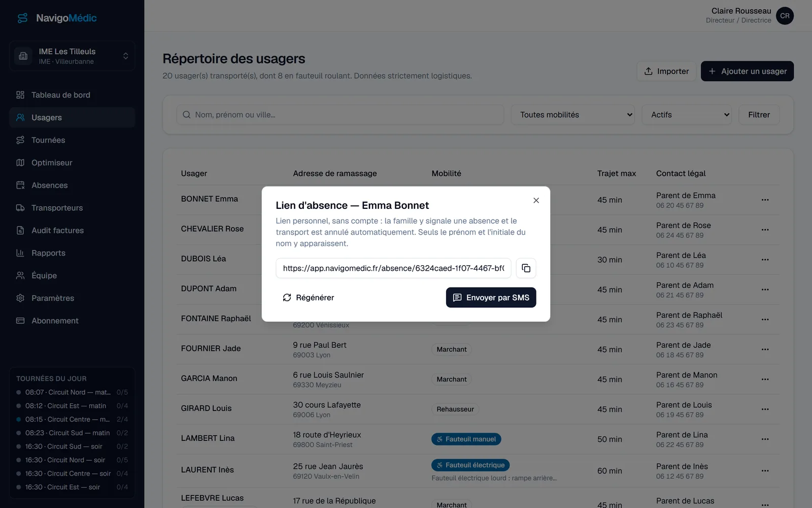Click Ajouter un usager
812x508 pixels.
pyautogui.click(x=747, y=71)
